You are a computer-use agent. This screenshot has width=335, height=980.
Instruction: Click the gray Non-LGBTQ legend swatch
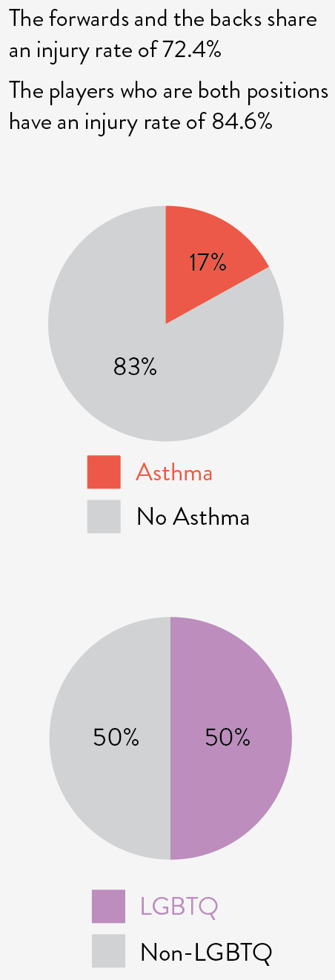pos(108,950)
